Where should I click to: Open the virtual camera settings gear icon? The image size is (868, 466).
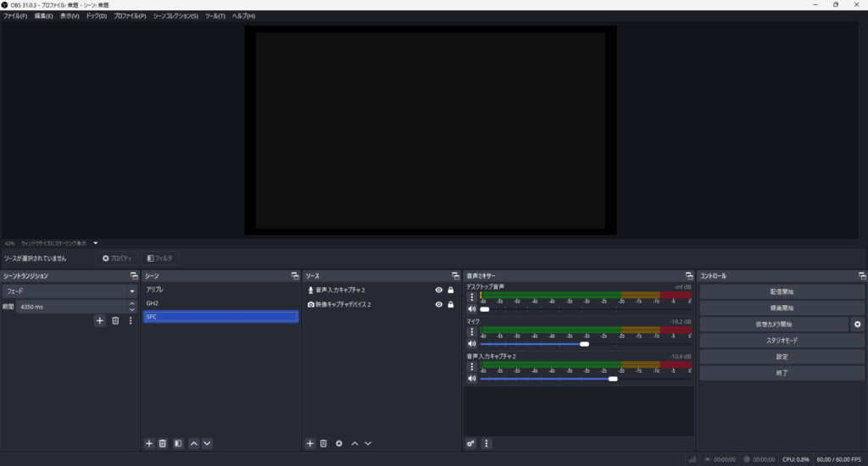[857, 324]
